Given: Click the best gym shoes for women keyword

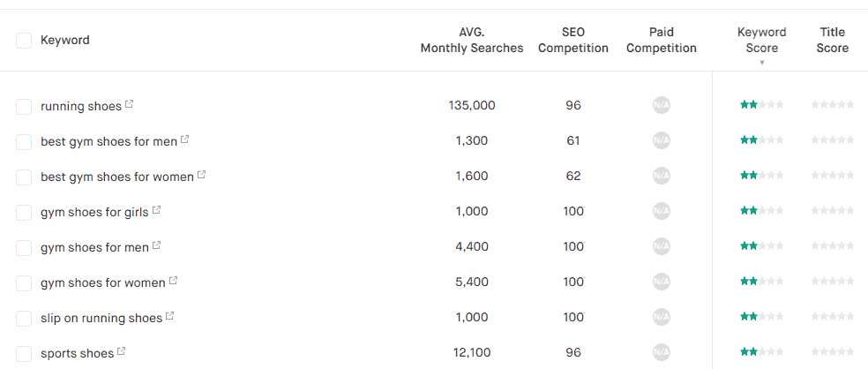Looking at the screenshot, I should tap(116, 177).
